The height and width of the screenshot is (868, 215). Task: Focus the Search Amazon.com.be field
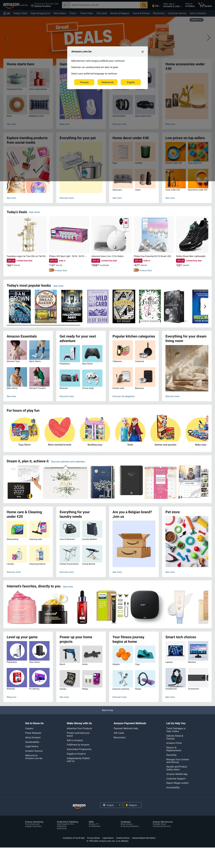click(105, 5)
